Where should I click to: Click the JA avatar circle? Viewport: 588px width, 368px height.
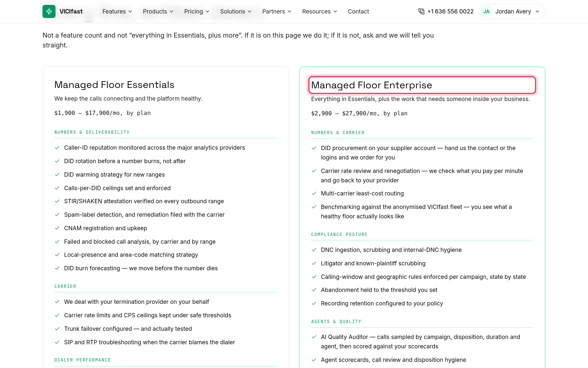pyautogui.click(x=486, y=11)
